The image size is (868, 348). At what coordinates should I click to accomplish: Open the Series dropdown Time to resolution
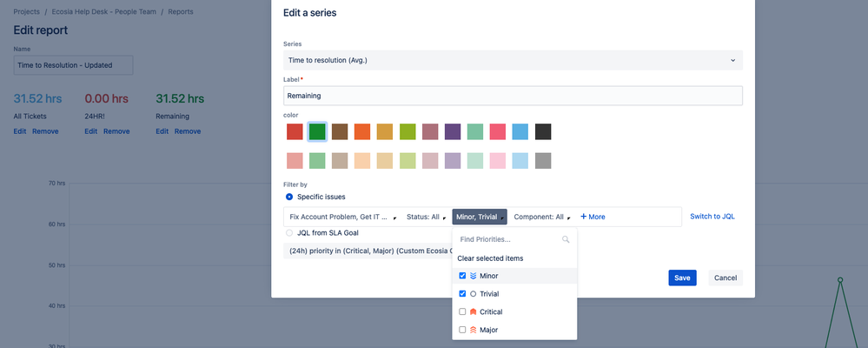tap(513, 60)
